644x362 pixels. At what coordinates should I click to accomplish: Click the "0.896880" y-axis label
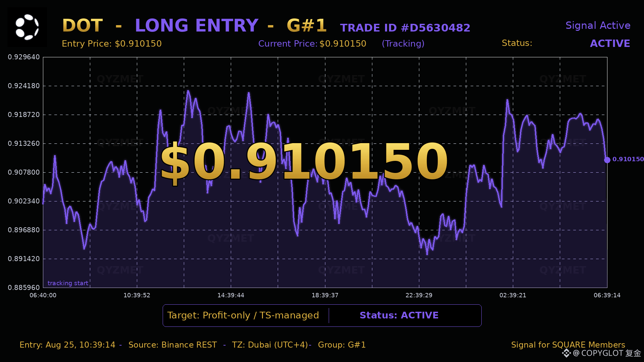[x=24, y=230]
